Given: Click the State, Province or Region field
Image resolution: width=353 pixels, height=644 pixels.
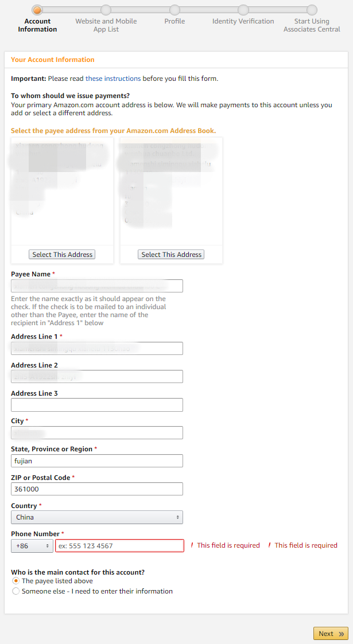Looking at the screenshot, I should (x=97, y=461).
